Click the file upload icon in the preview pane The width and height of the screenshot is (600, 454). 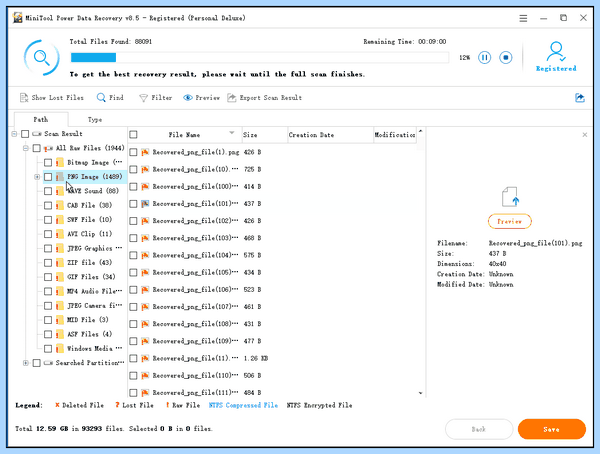point(510,197)
